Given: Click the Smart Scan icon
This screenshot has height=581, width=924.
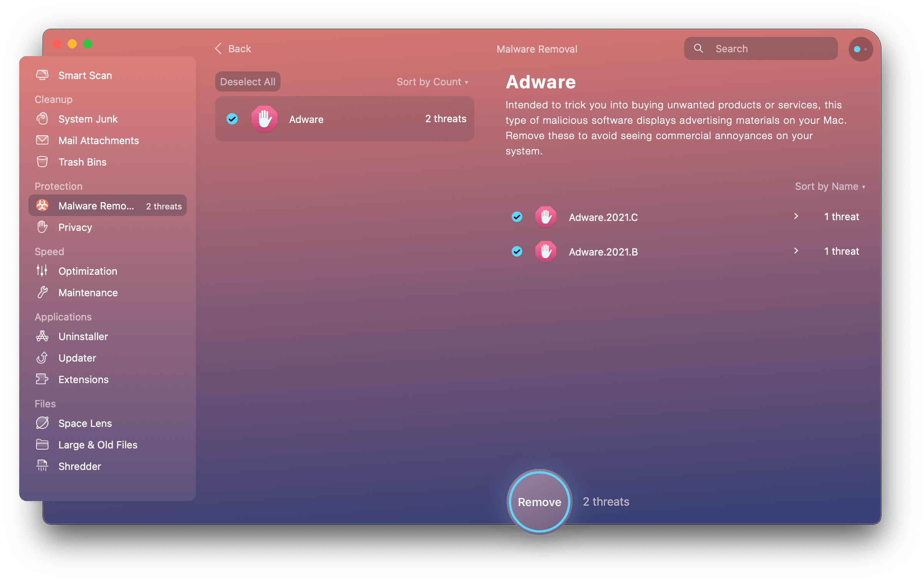Looking at the screenshot, I should tap(42, 74).
